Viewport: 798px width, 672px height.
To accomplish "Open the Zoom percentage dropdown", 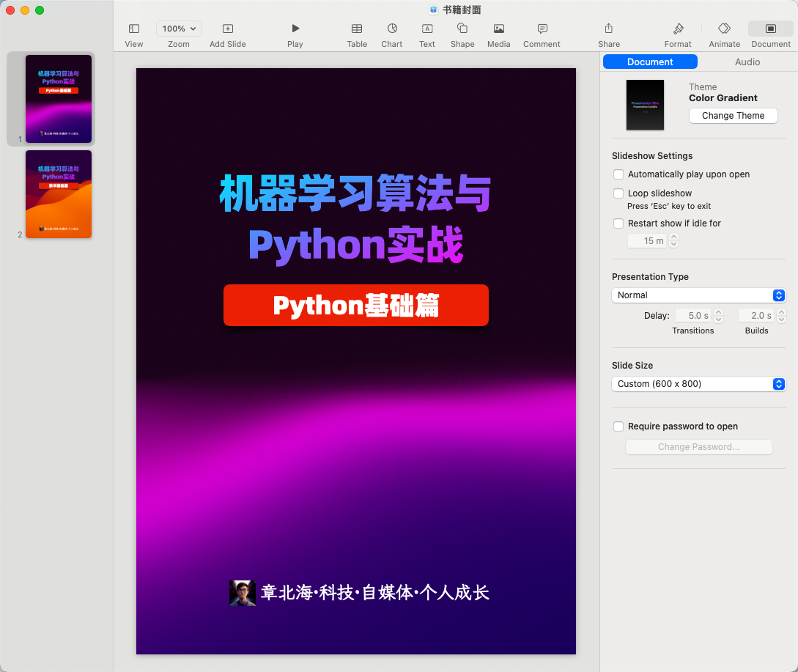I will click(178, 29).
